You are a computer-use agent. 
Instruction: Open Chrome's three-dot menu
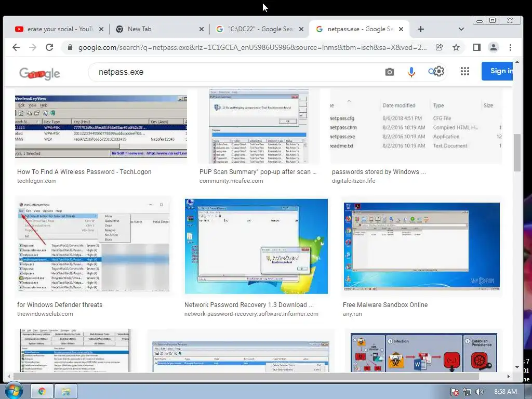[510, 47]
